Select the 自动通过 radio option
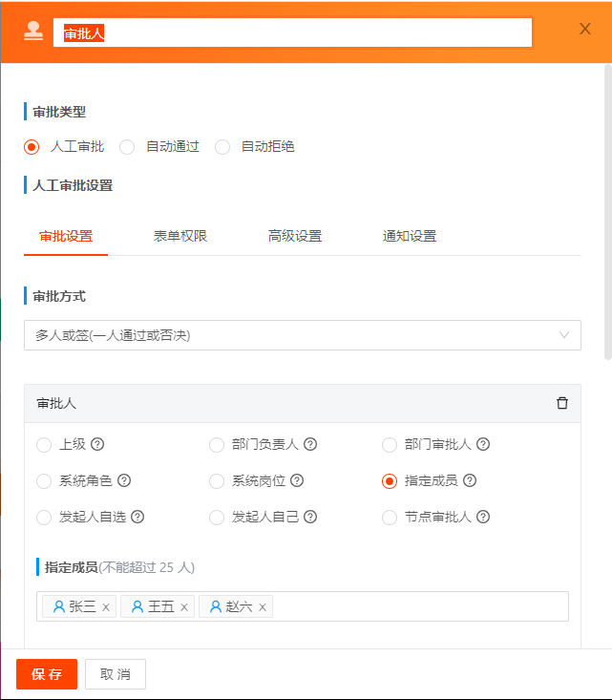The image size is (612, 700). [x=127, y=147]
